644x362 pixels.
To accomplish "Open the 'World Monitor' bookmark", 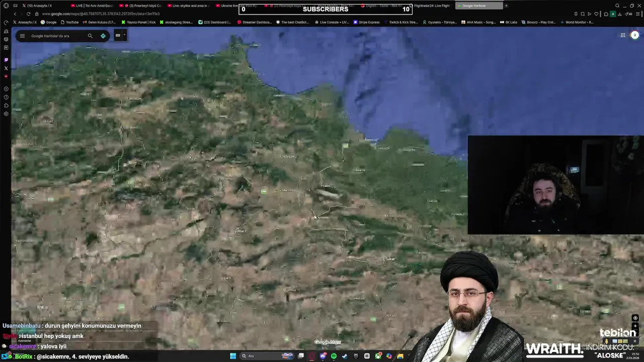I will tap(577, 22).
